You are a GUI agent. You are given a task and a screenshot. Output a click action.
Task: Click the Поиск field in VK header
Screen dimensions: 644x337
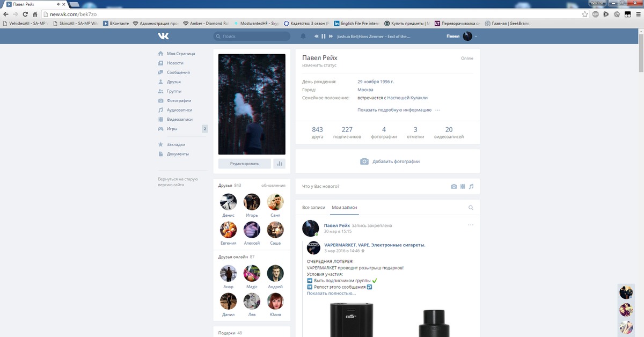tap(252, 36)
